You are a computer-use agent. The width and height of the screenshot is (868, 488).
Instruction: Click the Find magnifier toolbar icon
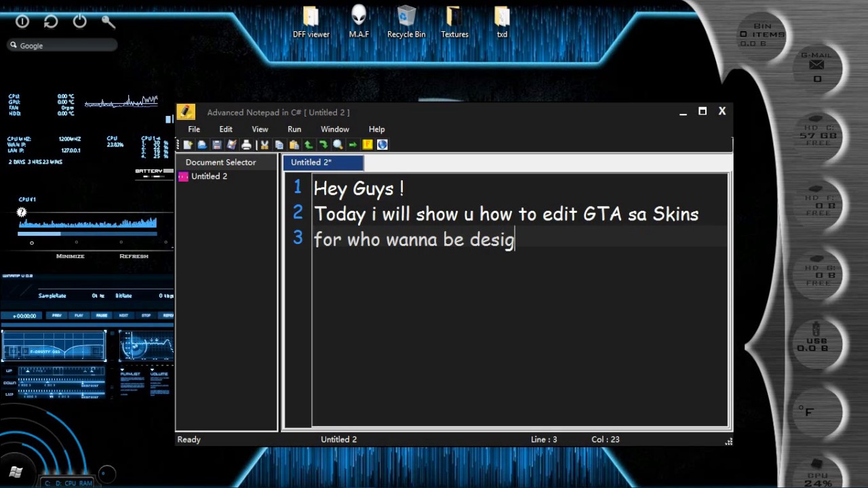[x=338, y=144]
